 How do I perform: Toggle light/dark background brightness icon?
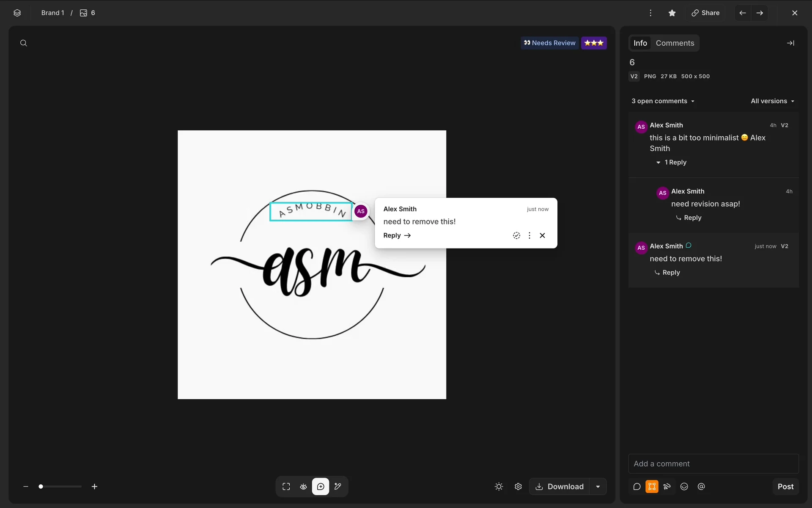(x=499, y=486)
